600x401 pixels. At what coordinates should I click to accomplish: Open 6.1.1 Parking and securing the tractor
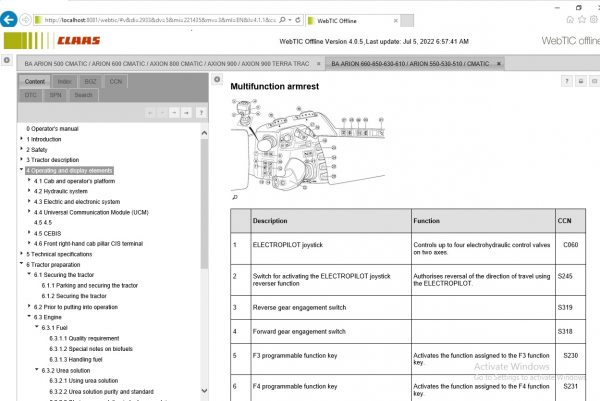(x=90, y=285)
